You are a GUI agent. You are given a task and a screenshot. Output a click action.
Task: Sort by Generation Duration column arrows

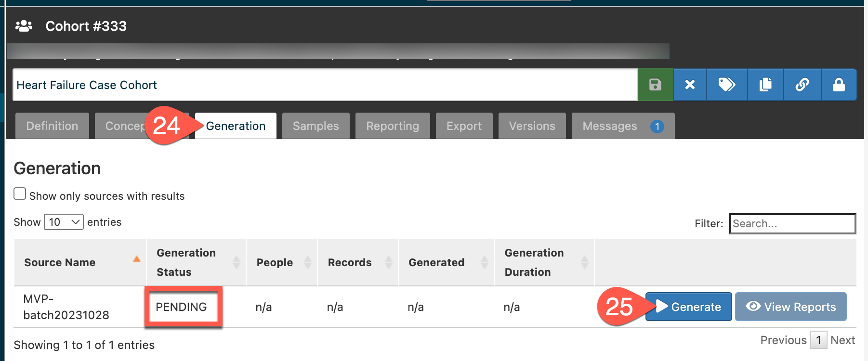[585, 262]
